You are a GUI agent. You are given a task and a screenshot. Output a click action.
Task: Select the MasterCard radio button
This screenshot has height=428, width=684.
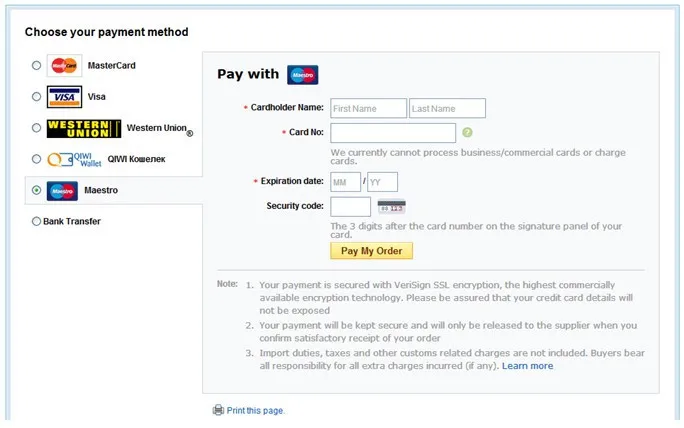coord(37,66)
